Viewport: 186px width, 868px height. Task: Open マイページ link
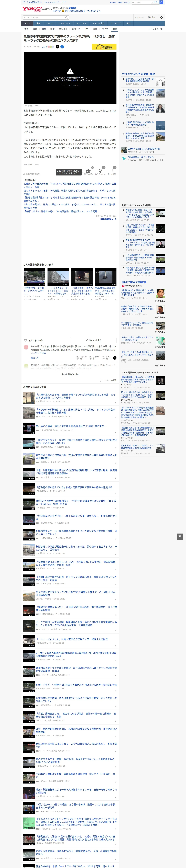(139, 18)
